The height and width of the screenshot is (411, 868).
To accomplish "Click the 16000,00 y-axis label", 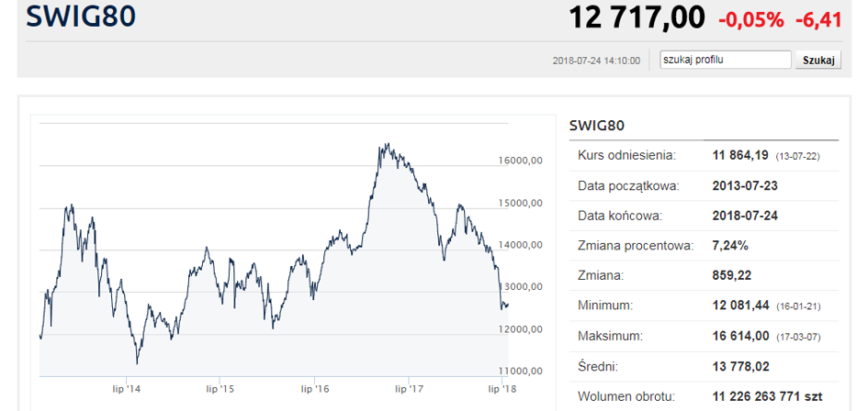I will 522,161.
